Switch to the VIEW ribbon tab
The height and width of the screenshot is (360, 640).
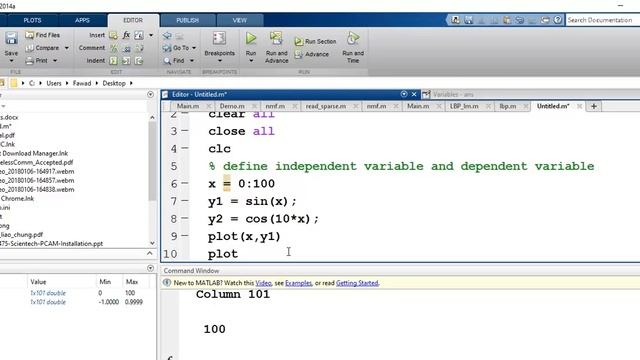240,20
